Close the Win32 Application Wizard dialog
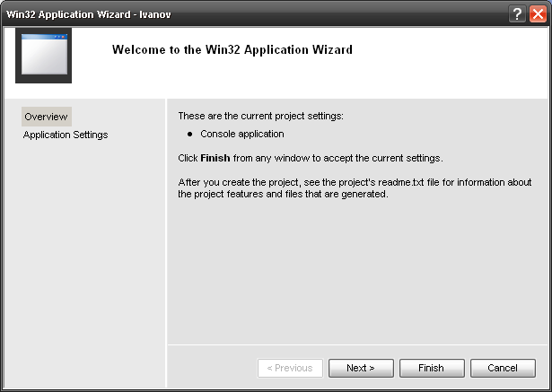552x392 pixels. click(538, 14)
